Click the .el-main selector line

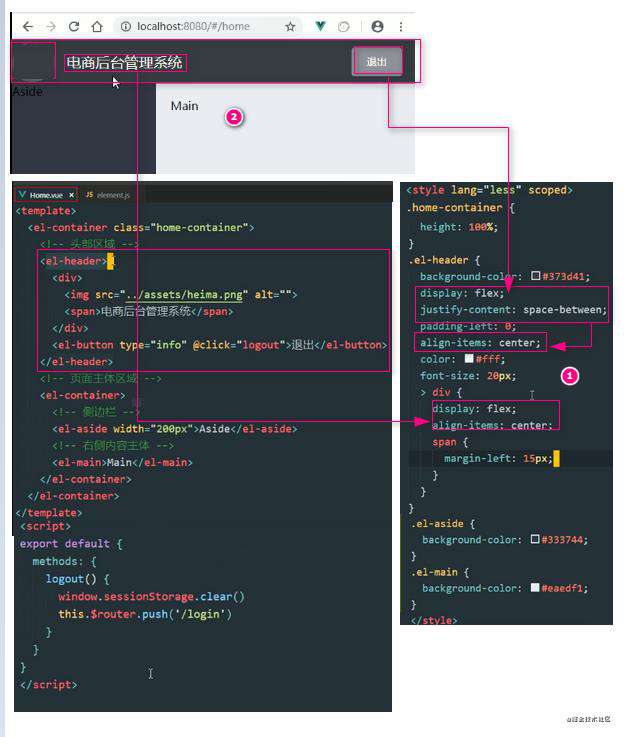tap(440, 572)
